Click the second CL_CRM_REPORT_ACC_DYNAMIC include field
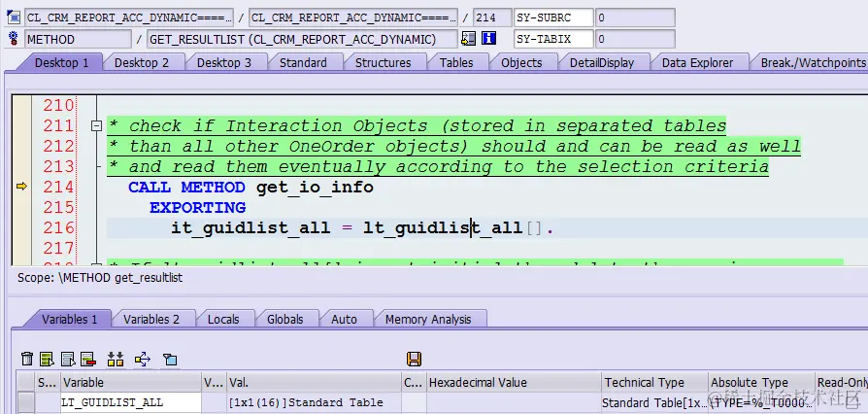 (x=353, y=17)
